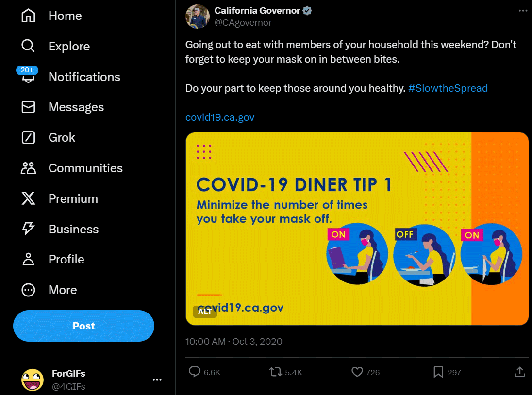This screenshot has height=395, width=532.
Task: Follow the #SlowtheSpread hashtag link
Action: point(448,88)
